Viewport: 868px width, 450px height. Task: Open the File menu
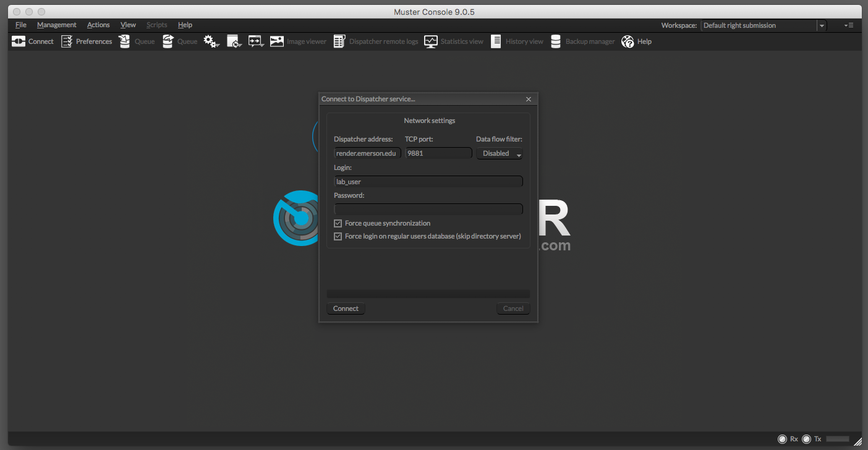[21, 25]
